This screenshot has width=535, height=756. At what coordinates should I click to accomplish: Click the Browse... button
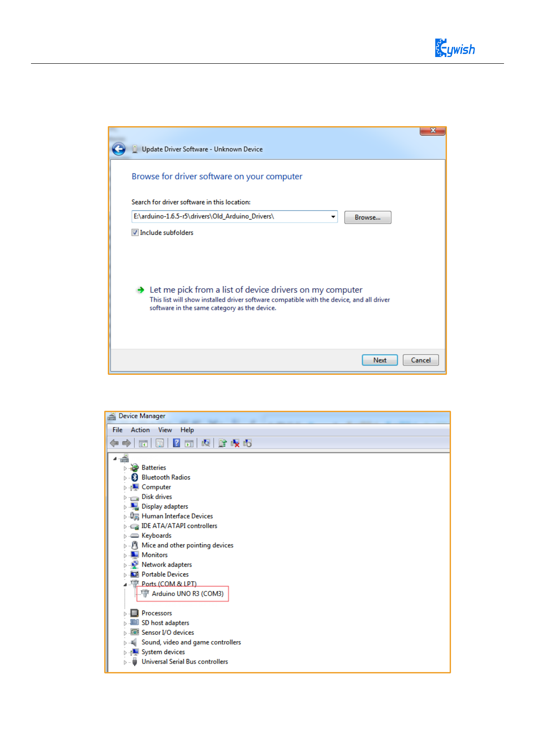coord(367,217)
